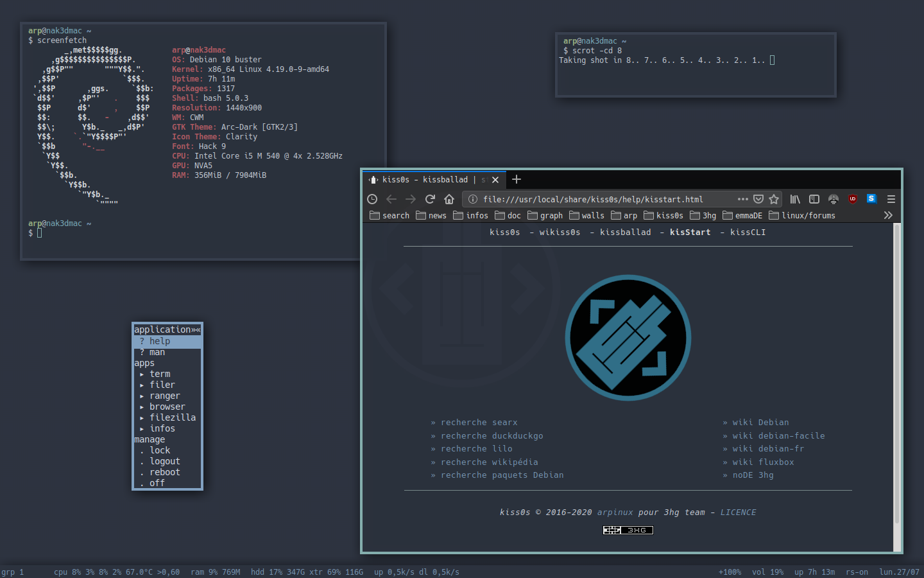
Task: Open page actions three-dot menu
Action: [x=743, y=199]
